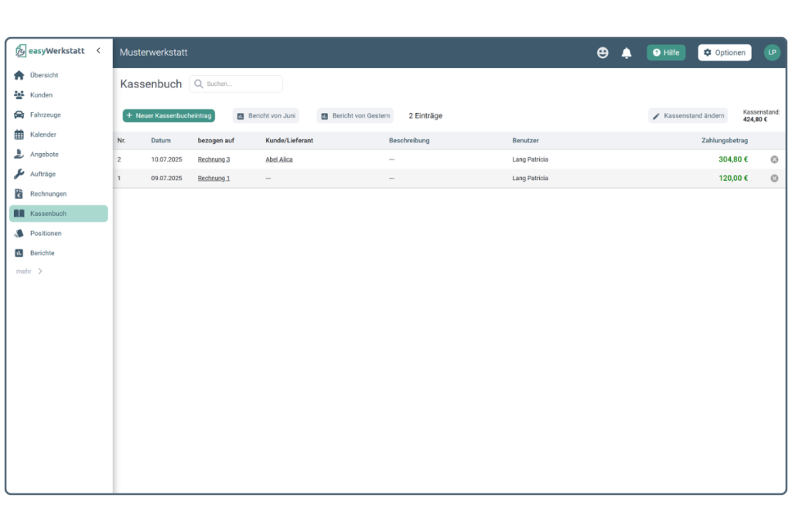
Task: Click Kassenstand ändern button
Action: coord(688,116)
